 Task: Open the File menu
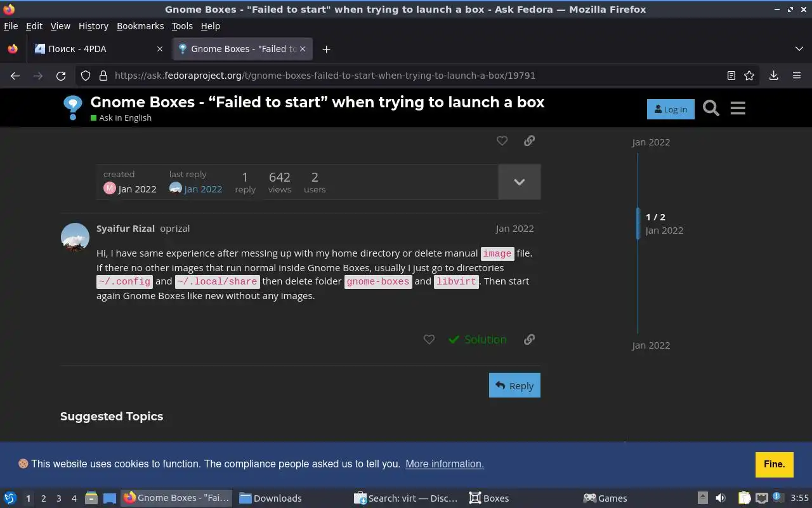point(11,26)
